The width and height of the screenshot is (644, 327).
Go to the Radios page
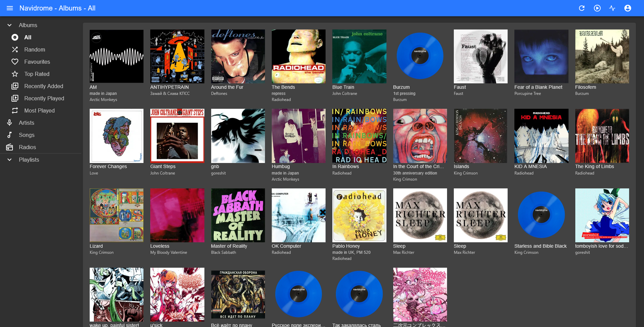(41, 147)
